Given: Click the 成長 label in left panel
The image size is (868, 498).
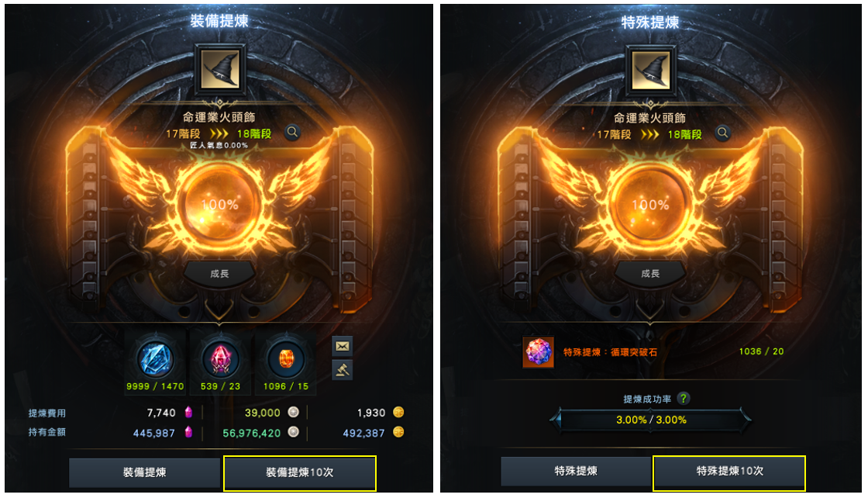Looking at the screenshot, I should pos(220,274).
